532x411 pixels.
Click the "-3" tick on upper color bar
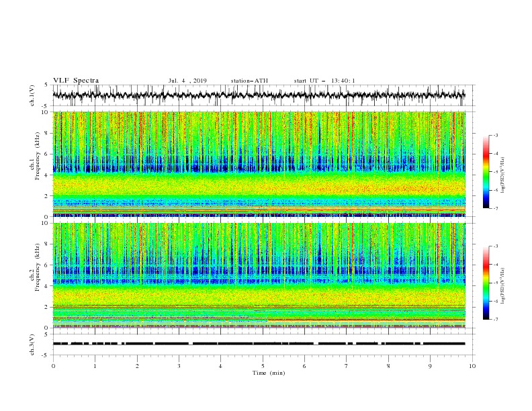point(495,135)
